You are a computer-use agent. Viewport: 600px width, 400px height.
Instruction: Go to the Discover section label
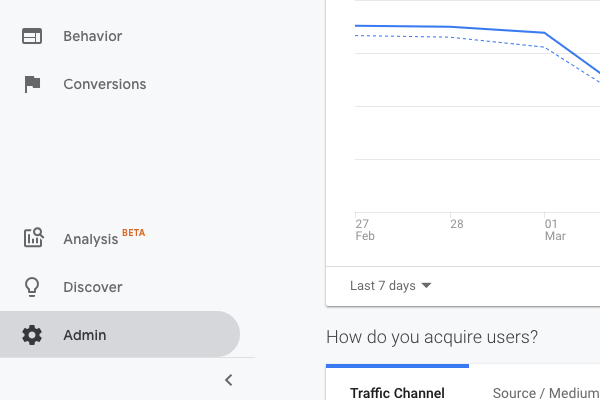coord(92,287)
